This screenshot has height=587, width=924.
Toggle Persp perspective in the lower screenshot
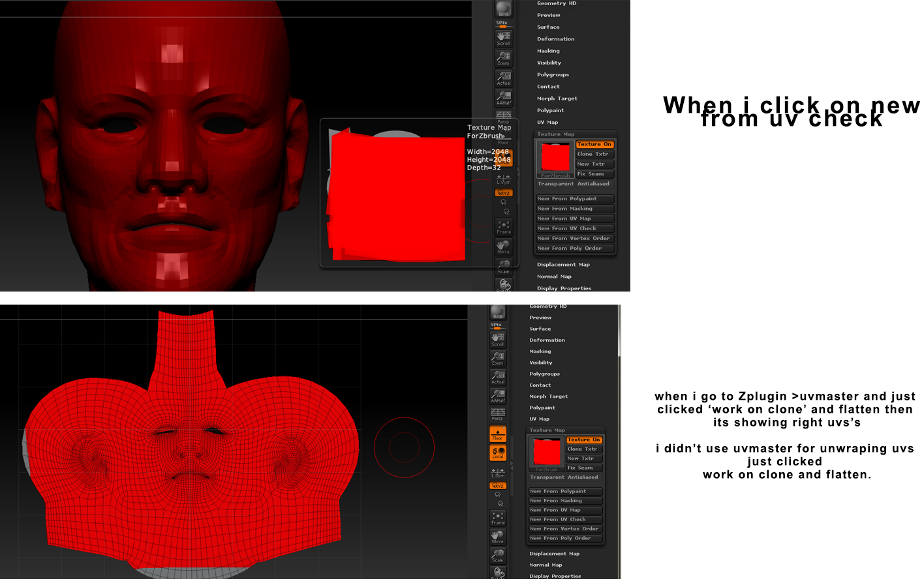(498, 415)
